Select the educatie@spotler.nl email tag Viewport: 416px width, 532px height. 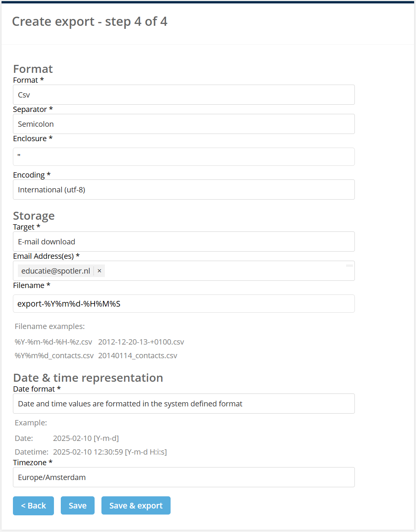[x=56, y=271]
